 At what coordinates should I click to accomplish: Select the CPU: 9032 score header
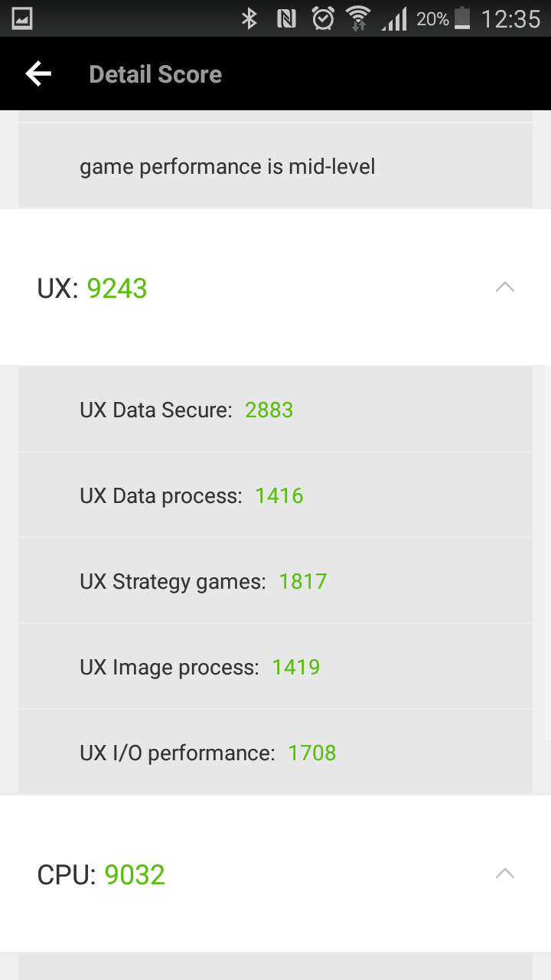point(275,874)
